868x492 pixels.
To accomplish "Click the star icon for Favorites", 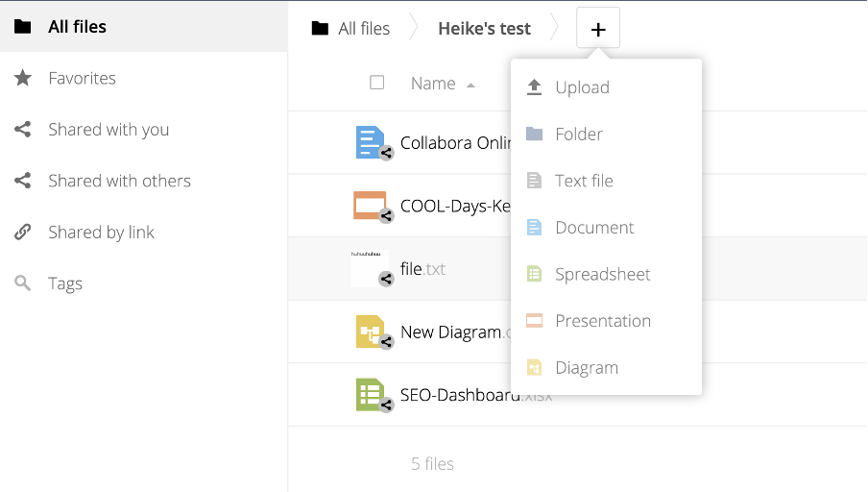I will coord(23,79).
